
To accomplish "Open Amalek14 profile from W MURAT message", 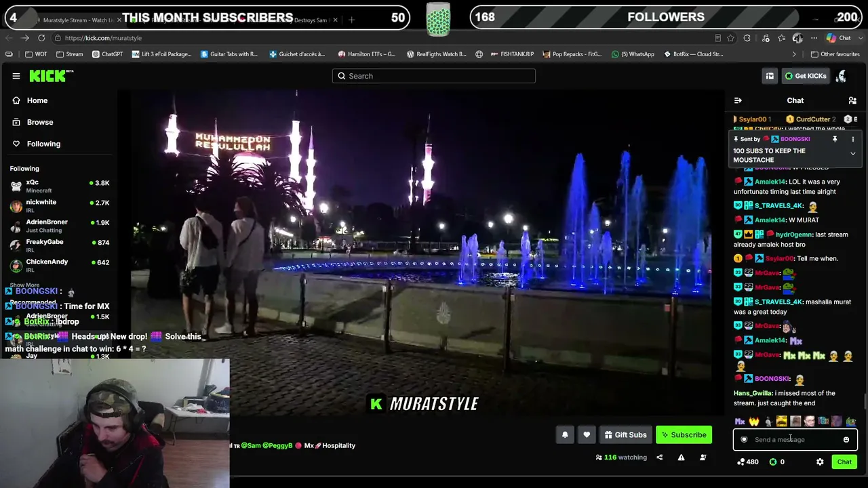I will point(770,220).
